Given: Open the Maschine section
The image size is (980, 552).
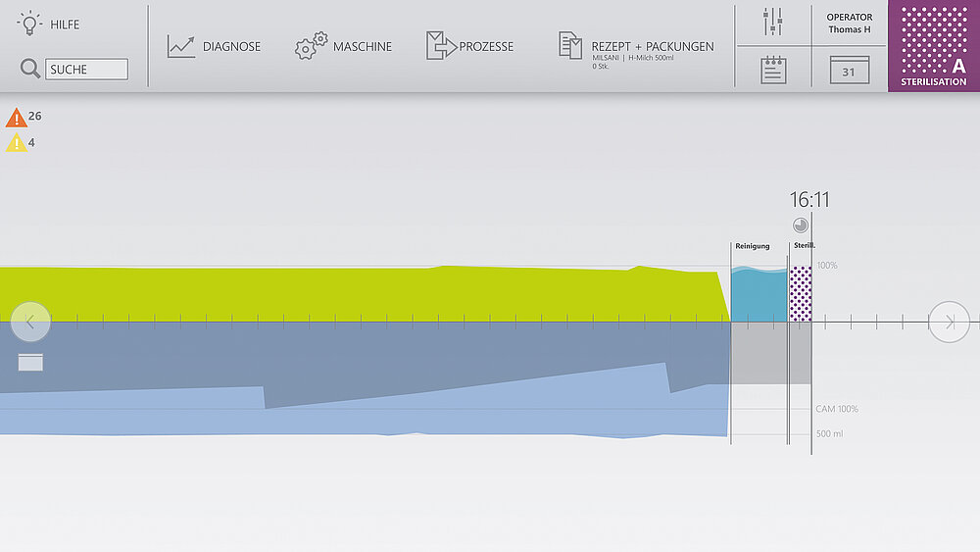Looking at the screenshot, I should click(343, 46).
